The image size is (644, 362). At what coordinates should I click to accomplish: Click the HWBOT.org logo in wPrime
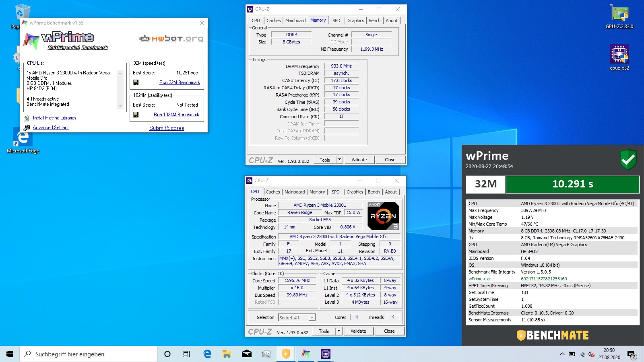[171, 39]
